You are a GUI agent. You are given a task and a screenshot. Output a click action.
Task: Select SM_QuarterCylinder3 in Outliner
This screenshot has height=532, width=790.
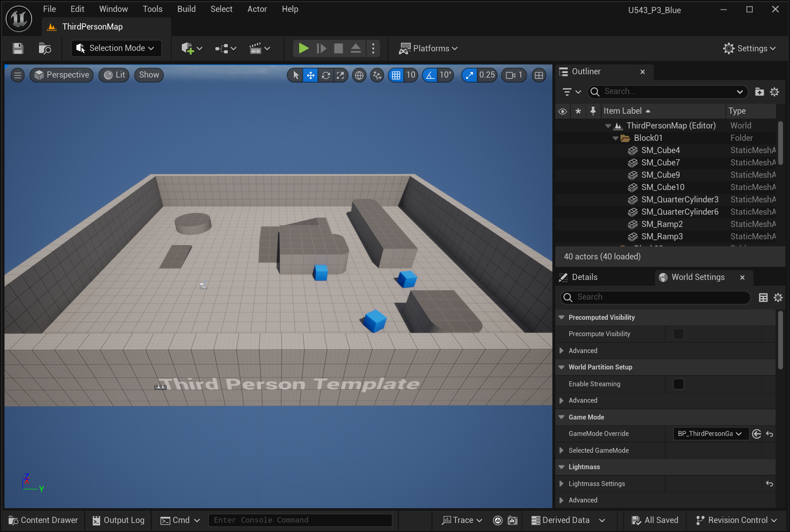click(666, 199)
